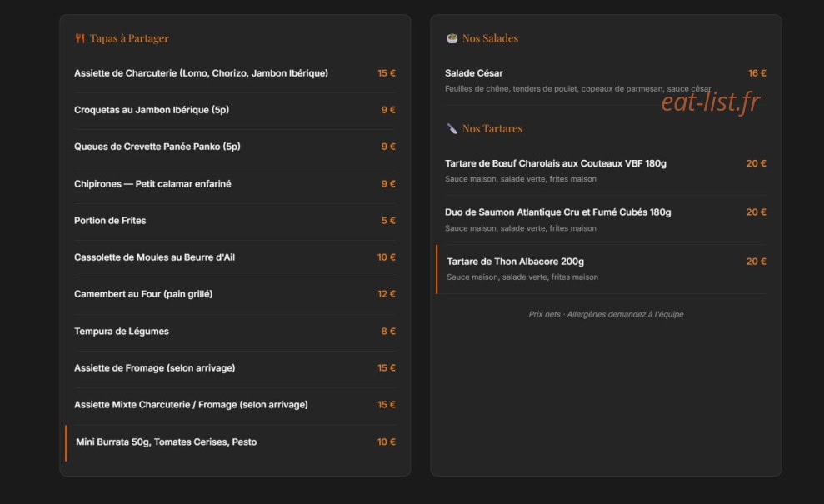This screenshot has width=824, height=504.
Task: Choose Cassolette de Moules au Beurre d'Ail
Action: pos(235,257)
